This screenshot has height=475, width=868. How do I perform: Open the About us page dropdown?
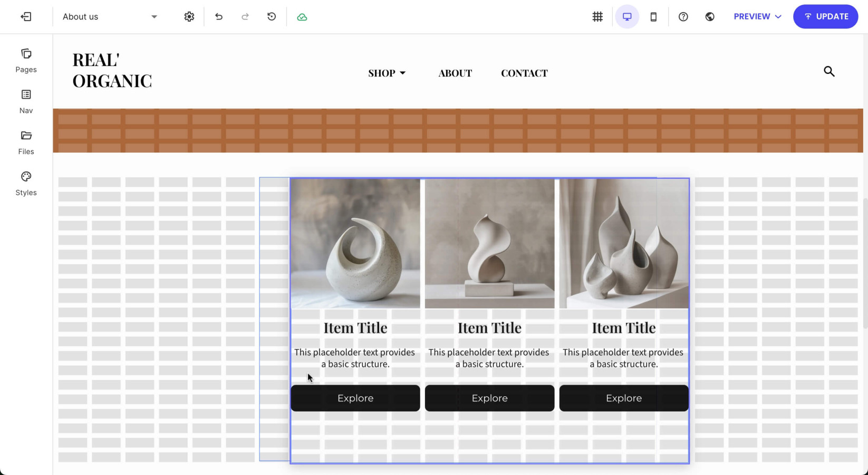click(110, 17)
